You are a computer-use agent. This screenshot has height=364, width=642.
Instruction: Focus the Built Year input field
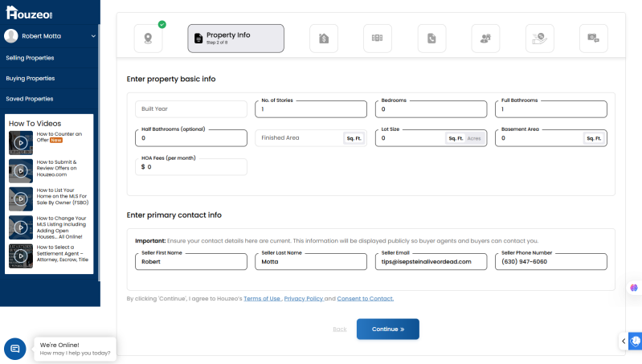pyautogui.click(x=191, y=109)
